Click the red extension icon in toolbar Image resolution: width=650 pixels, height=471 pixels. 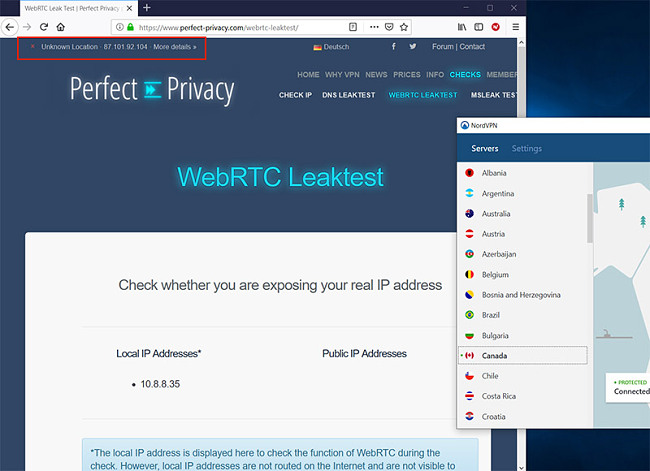coord(495,27)
